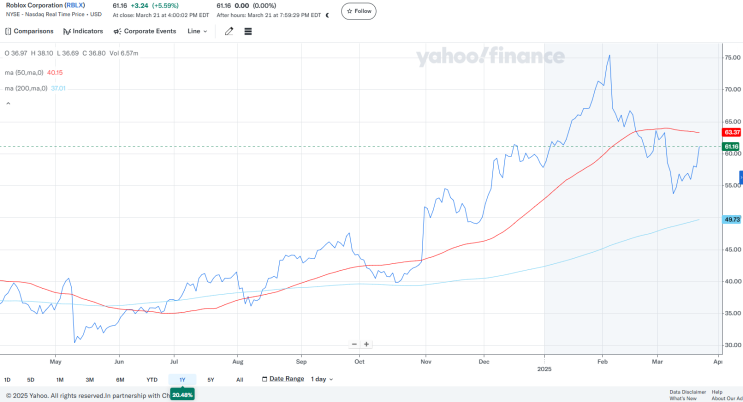The height and width of the screenshot is (402, 743).
Task: Select the 1M range tab
Action: click(60, 380)
